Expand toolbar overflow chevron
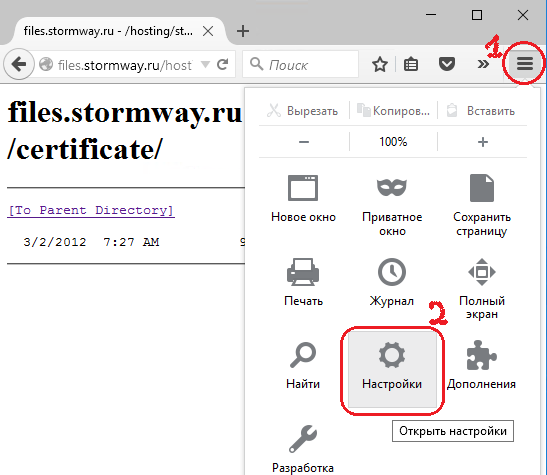The height and width of the screenshot is (475, 547). click(x=483, y=64)
